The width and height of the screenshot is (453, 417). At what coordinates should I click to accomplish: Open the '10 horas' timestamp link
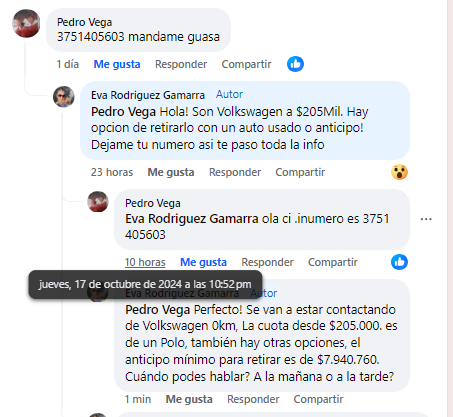click(x=145, y=262)
